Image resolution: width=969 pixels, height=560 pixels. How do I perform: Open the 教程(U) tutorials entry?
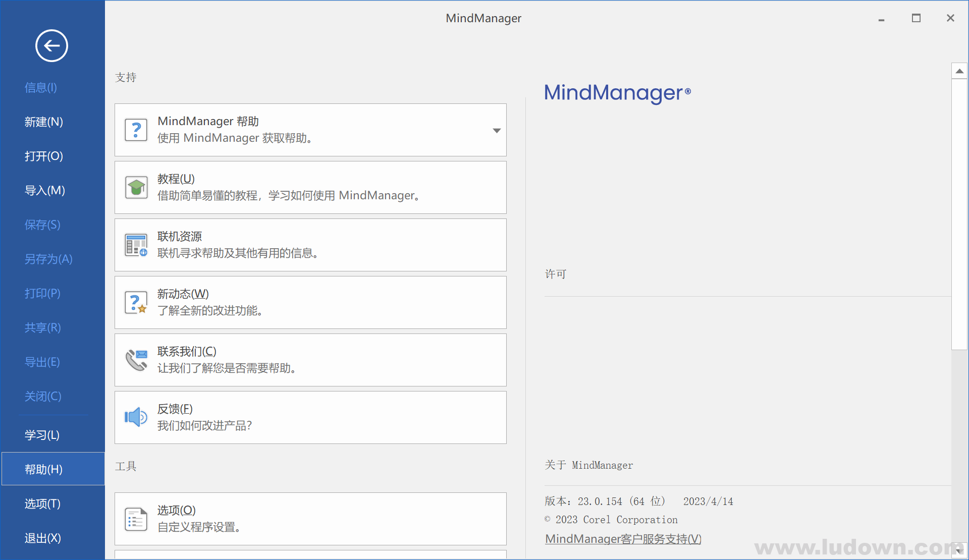[310, 188]
